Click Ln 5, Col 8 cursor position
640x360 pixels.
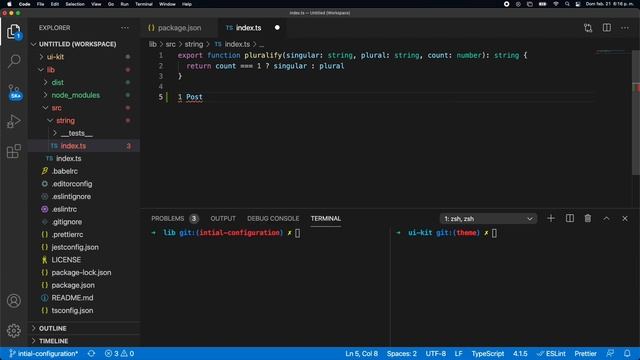pyautogui.click(x=362, y=353)
